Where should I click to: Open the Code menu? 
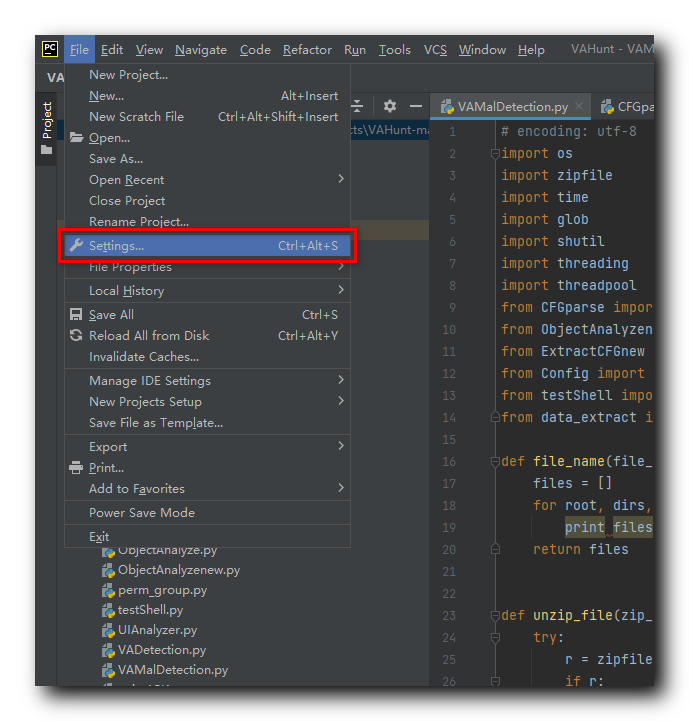255,50
